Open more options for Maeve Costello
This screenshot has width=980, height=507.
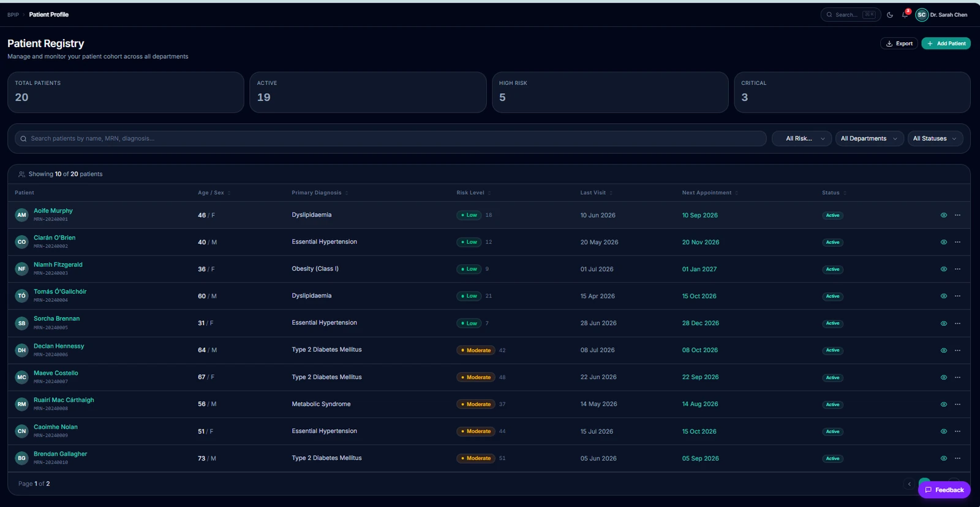point(958,377)
